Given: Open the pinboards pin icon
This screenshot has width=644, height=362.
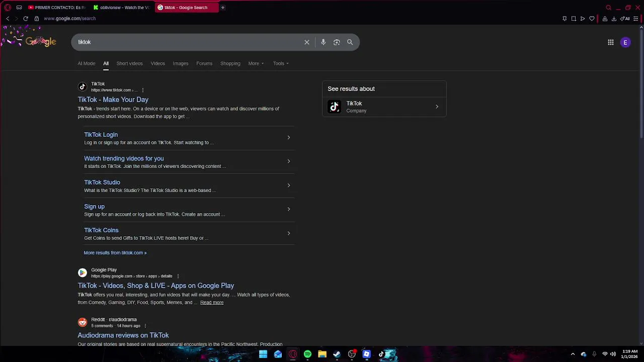Looking at the screenshot, I should click(x=565, y=19).
